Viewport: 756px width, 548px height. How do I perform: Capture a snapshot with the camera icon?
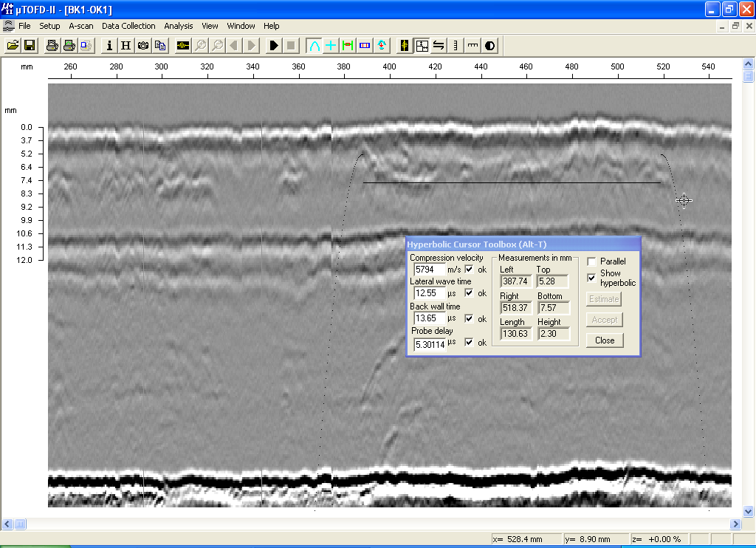click(x=143, y=45)
